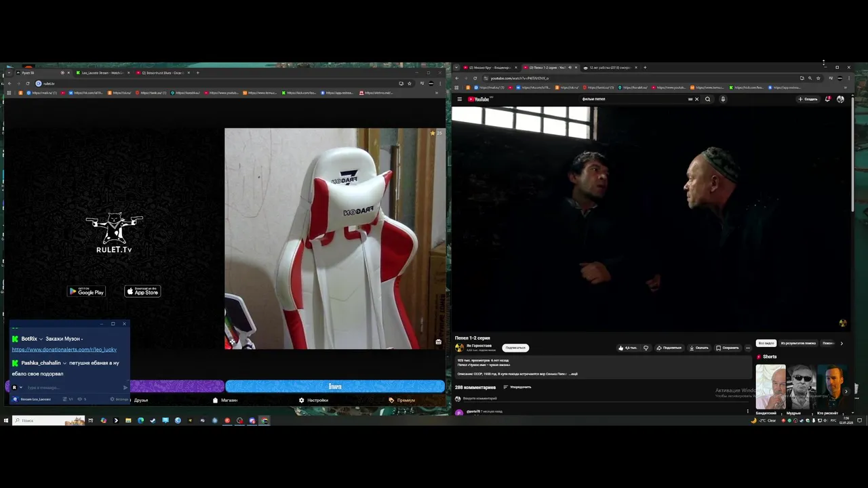
Task: Bookmark rulet.tv page with star icon
Action: [409, 83]
